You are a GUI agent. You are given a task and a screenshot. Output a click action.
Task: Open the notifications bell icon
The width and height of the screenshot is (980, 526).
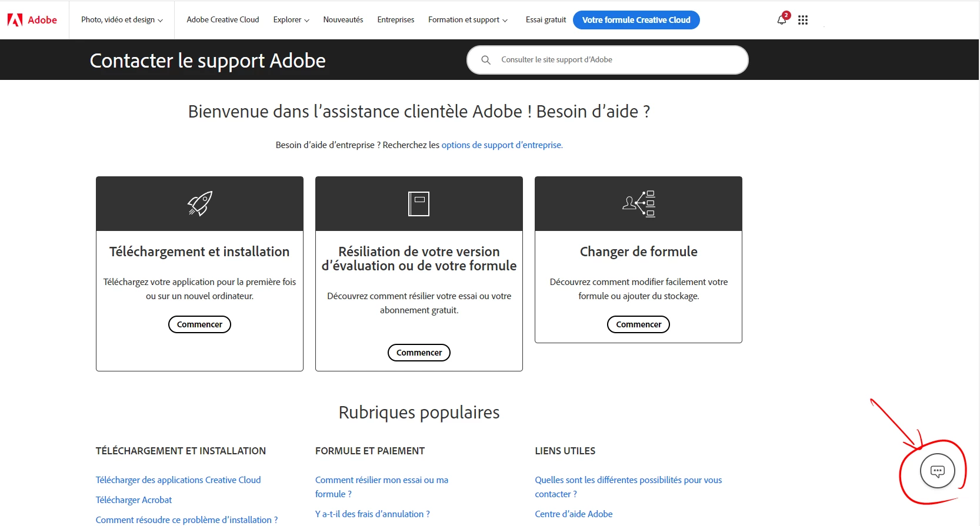click(x=782, y=20)
